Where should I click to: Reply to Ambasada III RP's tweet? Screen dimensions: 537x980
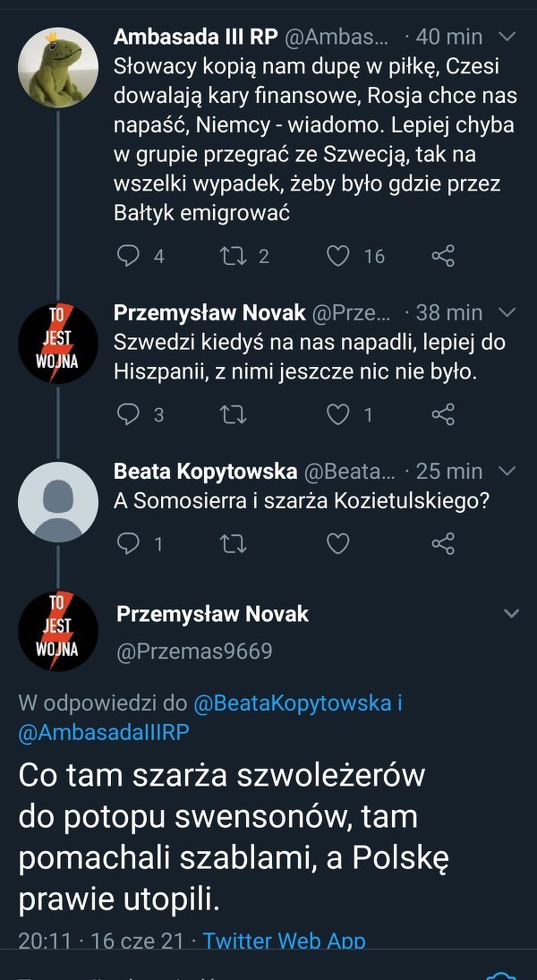click(130, 256)
